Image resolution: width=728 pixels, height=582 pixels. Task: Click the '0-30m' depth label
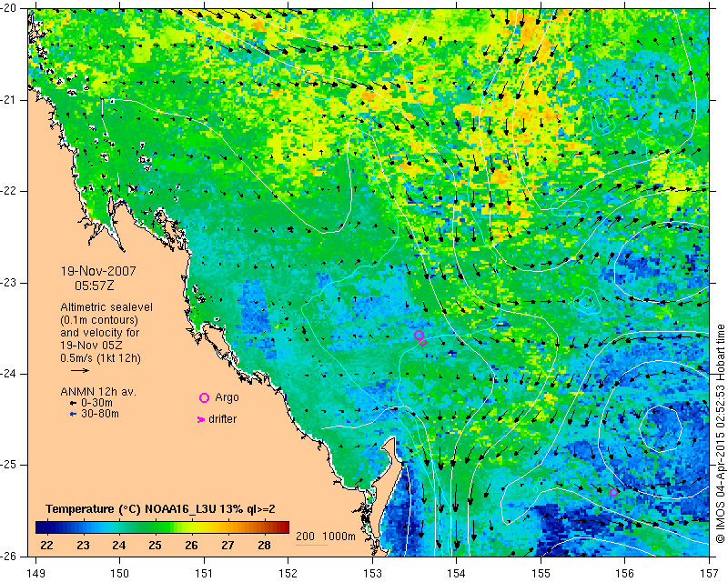[96, 404]
